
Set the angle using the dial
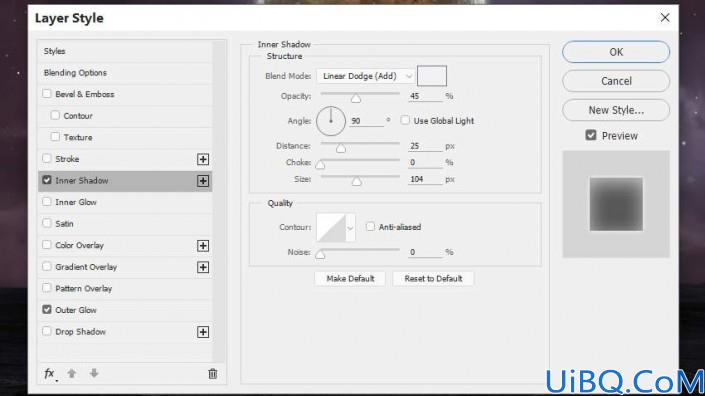pyautogui.click(x=331, y=121)
